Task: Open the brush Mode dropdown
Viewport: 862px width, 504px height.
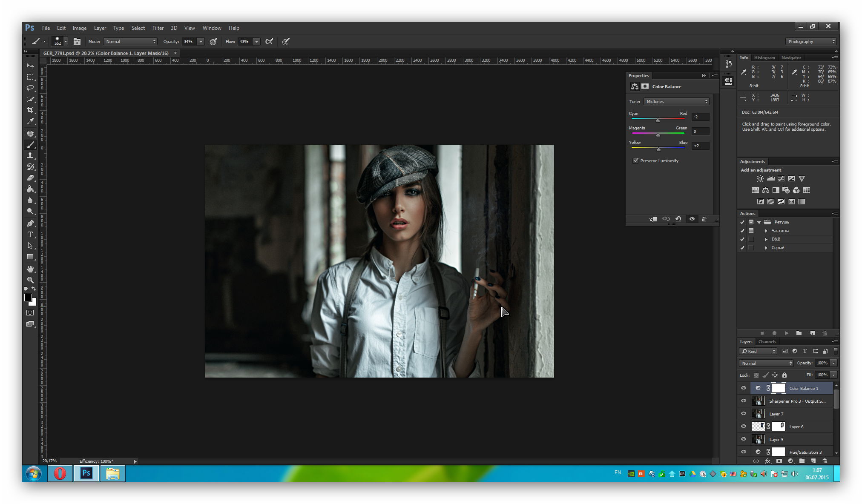Action: coord(130,41)
